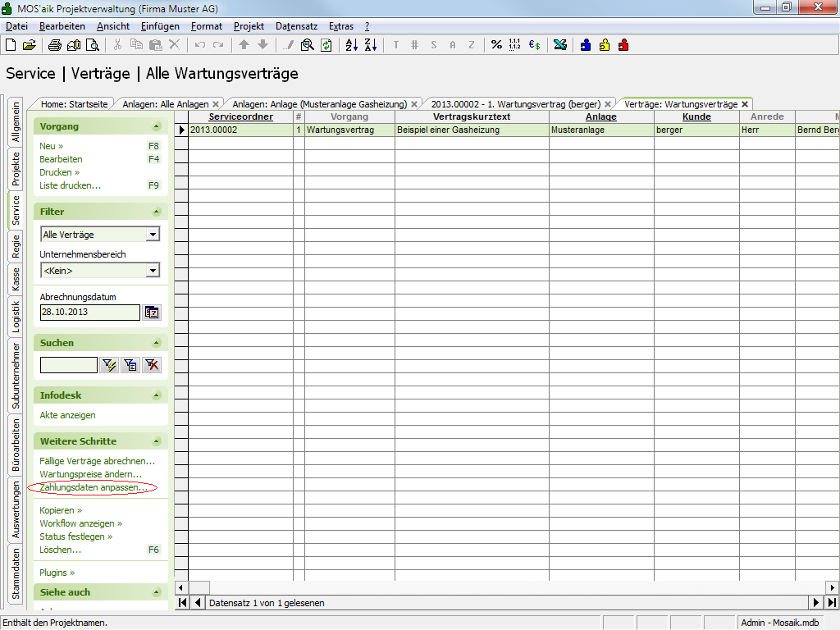Image resolution: width=840 pixels, height=630 pixels.
Task: Click the Paste clipboard icon
Action: (x=155, y=45)
